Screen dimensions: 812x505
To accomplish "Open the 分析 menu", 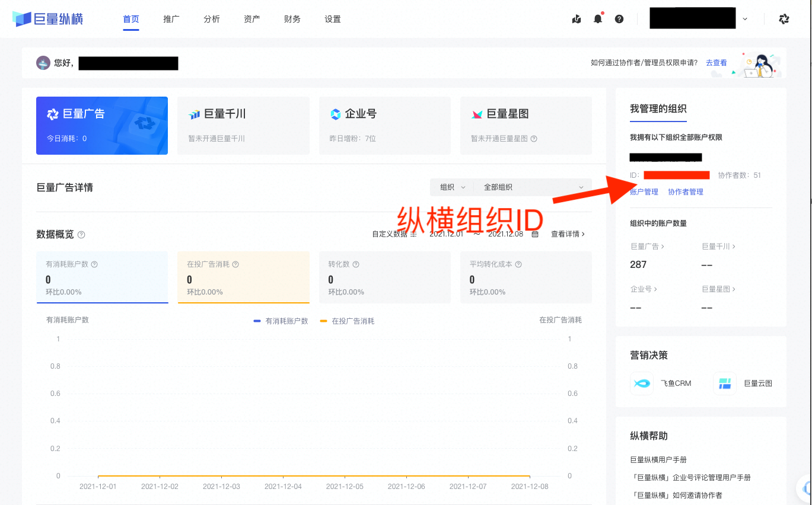I will [x=212, y=19].
